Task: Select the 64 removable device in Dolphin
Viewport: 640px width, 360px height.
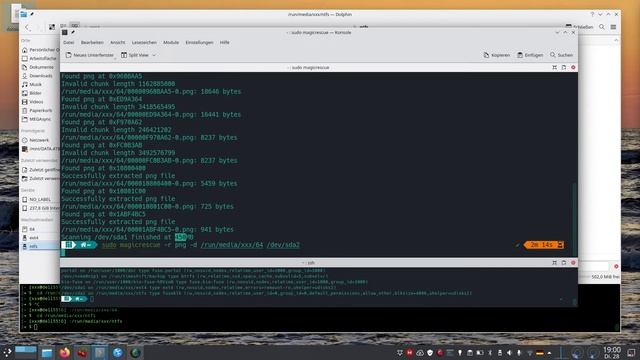Action: 40,229
